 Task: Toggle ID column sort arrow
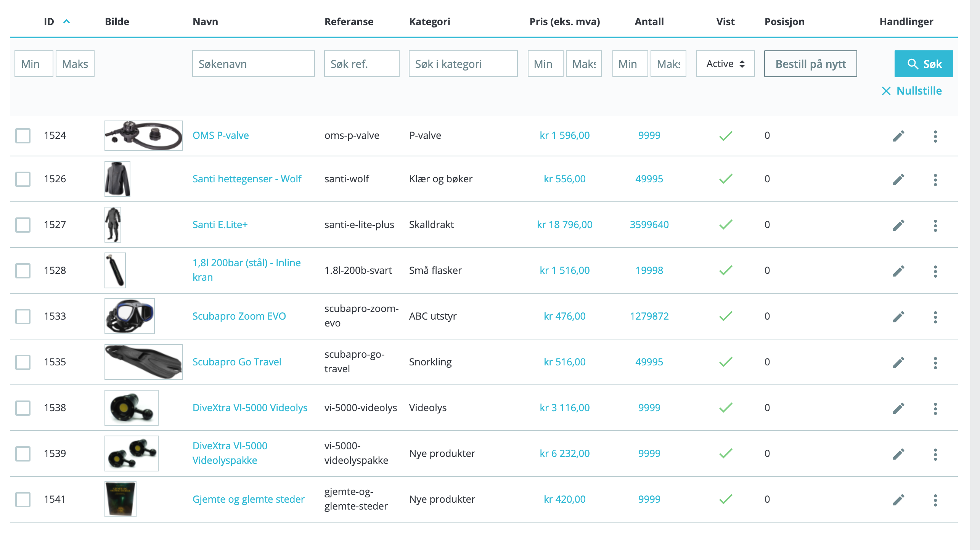pos(66,22)
